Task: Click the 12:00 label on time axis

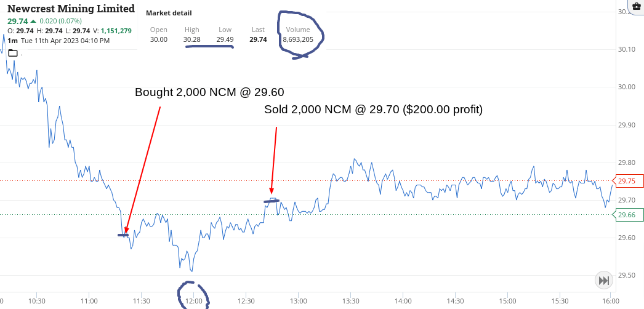Action: pyautogui.click(x=193, y=301)
